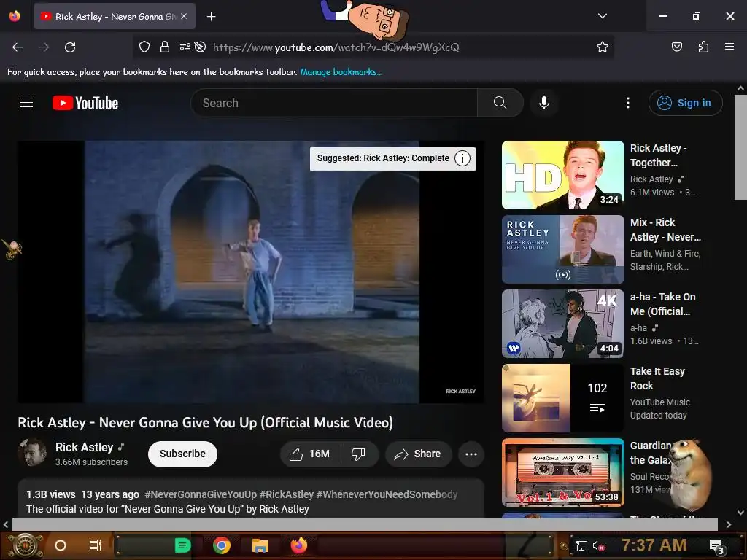Click hashtag #NeverGonnaGiveYouUp
The image size is (747, 560).
point(201,494)
